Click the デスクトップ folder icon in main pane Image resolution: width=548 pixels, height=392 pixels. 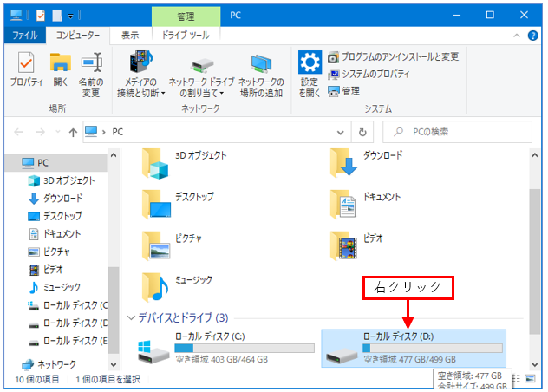point(156,205)
